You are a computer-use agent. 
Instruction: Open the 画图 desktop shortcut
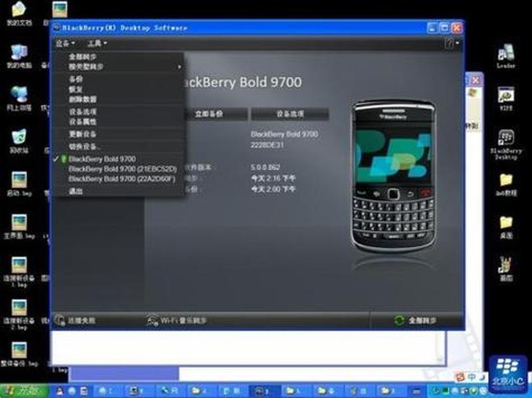click(x=506, y=269)
